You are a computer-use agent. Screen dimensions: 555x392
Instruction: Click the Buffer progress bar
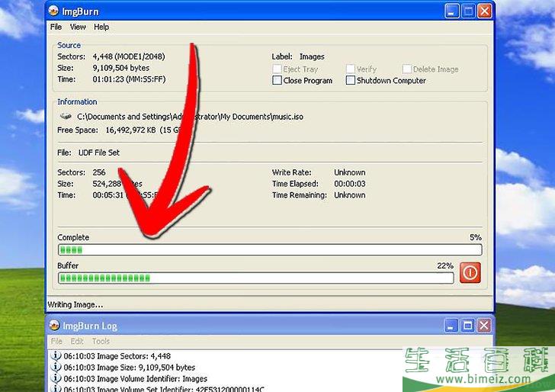(256, 278)
